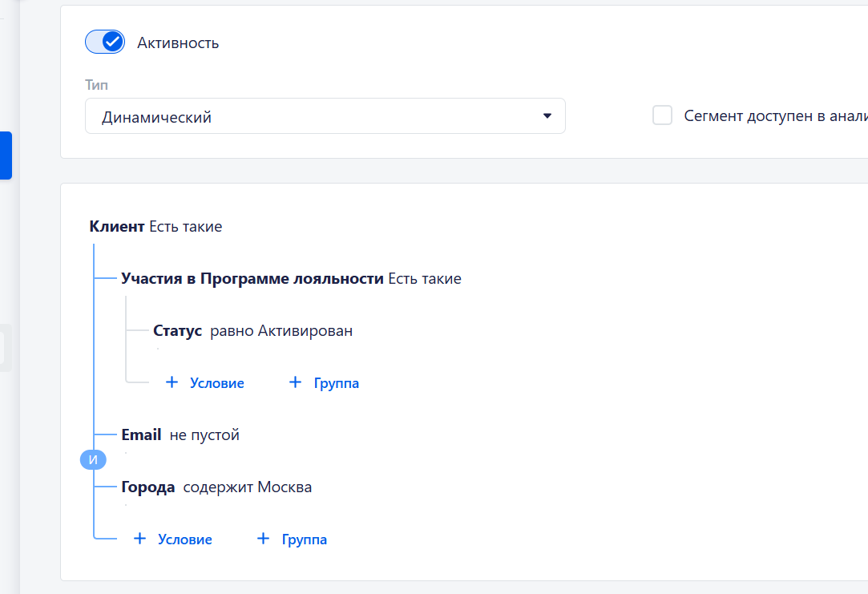Open the Тип dropdown showing Динамический
This screenshot has width=868, height=594.
[324, 116]
